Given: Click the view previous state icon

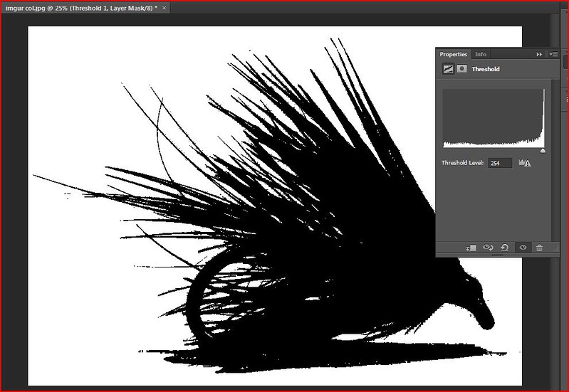Looking at the screenshot, I should click(x=489, y=248).
